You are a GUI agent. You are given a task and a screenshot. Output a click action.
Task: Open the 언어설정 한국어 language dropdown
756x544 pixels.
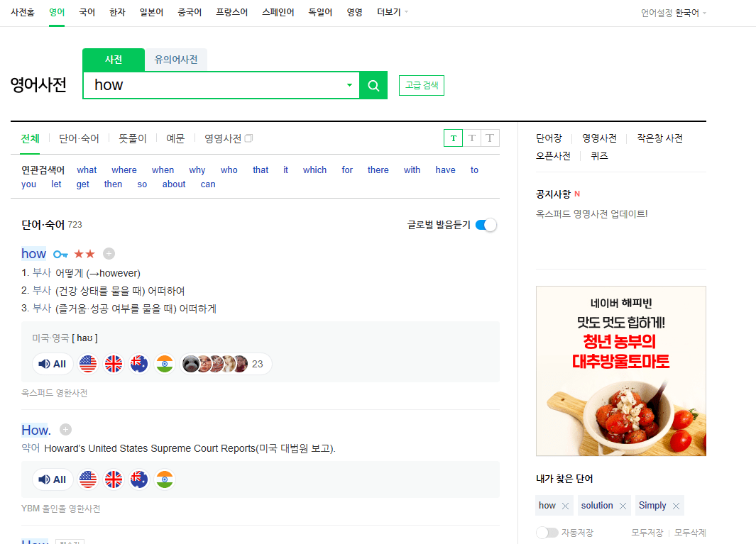[x=672, y=12]
